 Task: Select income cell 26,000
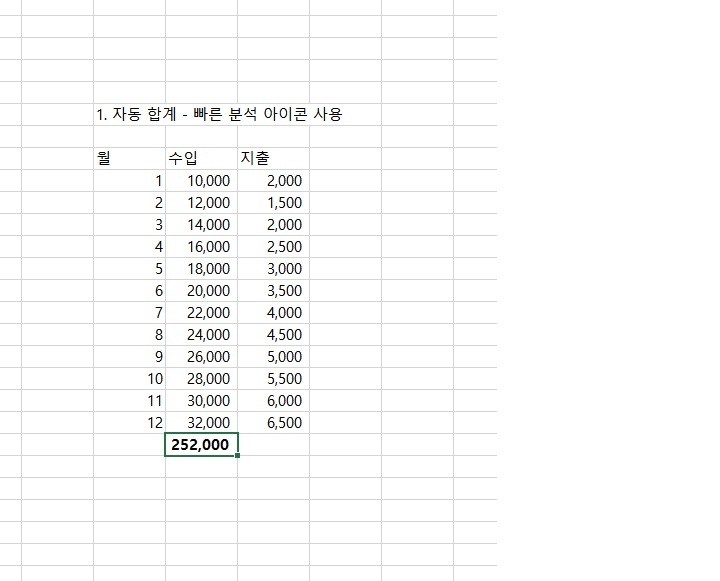pyautogui.click(x=201, y=357)
